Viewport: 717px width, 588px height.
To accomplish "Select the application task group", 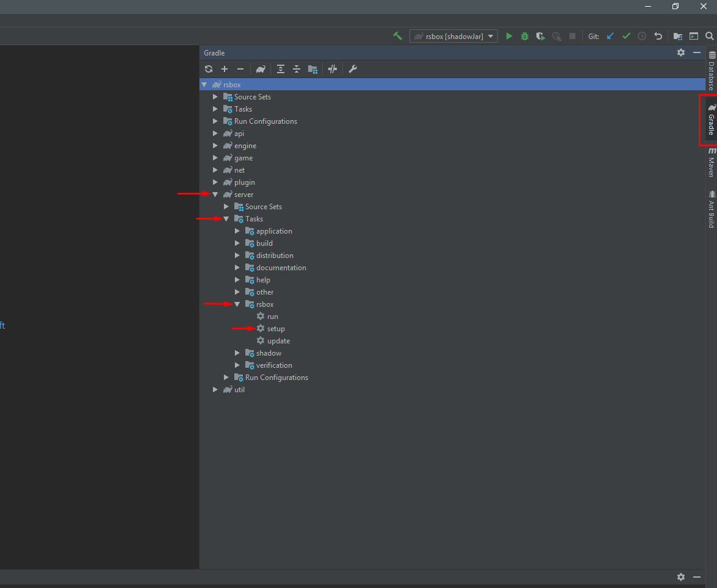I will click(x=274, y=231).
